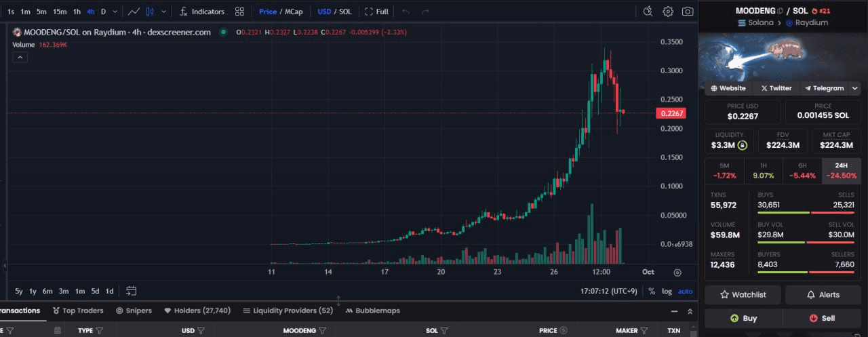The width and height of the screenshot is (868, 337).
Task: Open chart settings gear
Action: [668, 12]
